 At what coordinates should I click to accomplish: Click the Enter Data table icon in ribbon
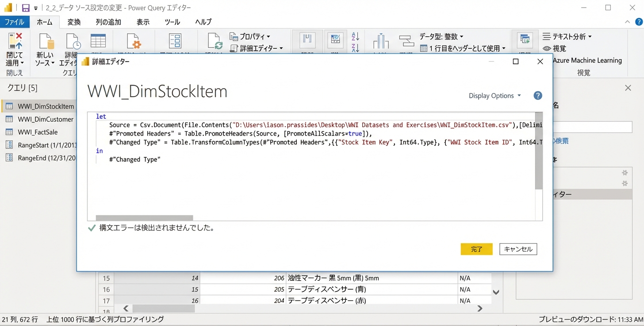(98, 40)
